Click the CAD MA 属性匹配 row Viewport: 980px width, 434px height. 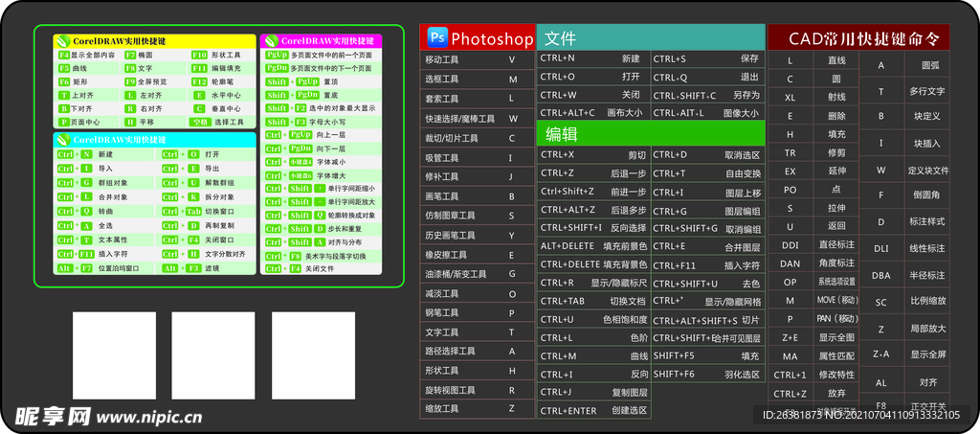click(813, 356)
